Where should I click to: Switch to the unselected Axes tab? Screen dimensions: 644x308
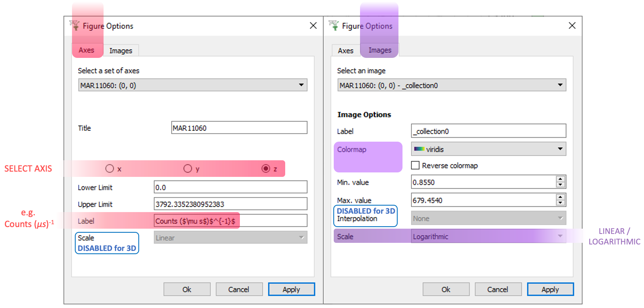click(345, 51)
